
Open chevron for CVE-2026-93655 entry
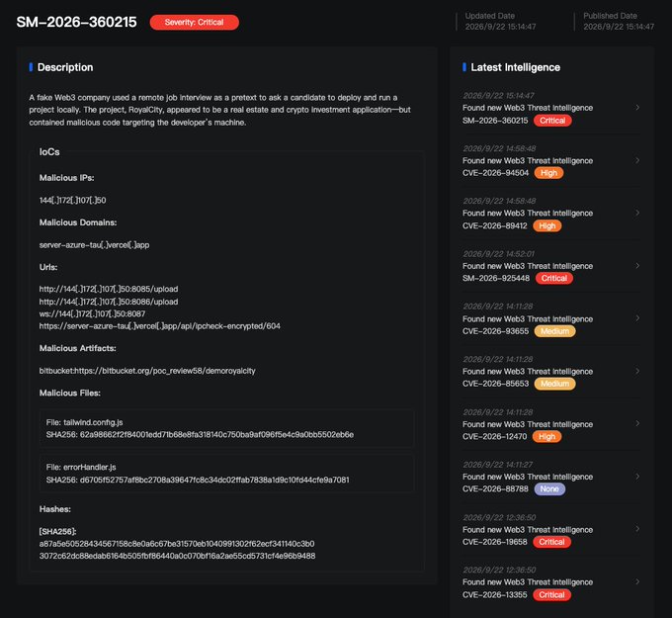pos(637,318)
